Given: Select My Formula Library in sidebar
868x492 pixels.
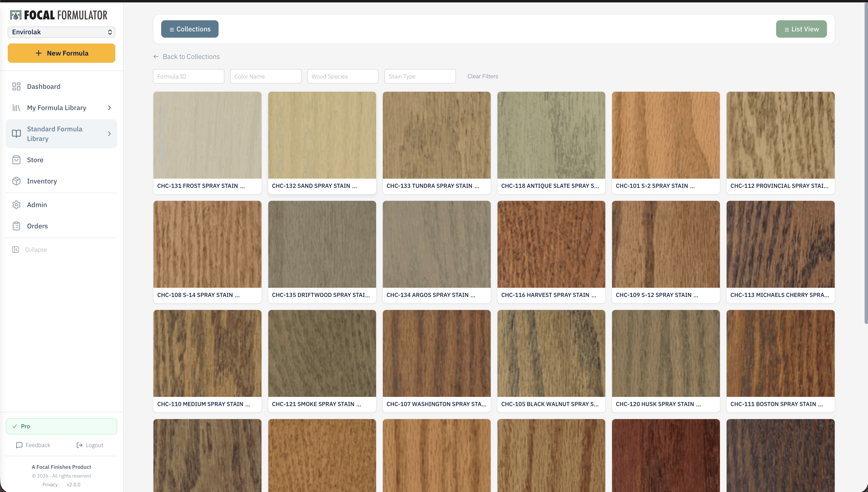Looking at the screenshot, I should pos(62,108).
